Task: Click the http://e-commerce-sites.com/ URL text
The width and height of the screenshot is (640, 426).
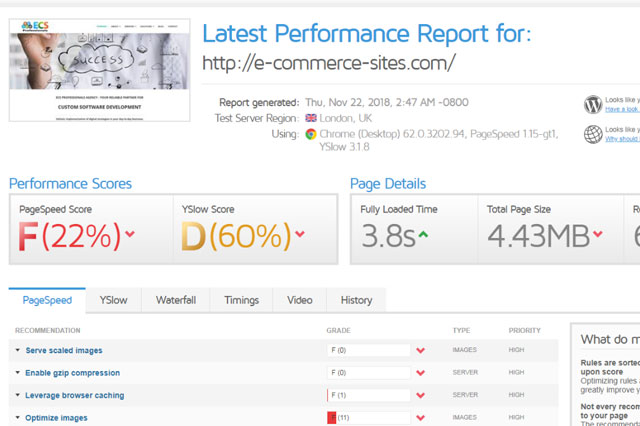Action: 329,63
